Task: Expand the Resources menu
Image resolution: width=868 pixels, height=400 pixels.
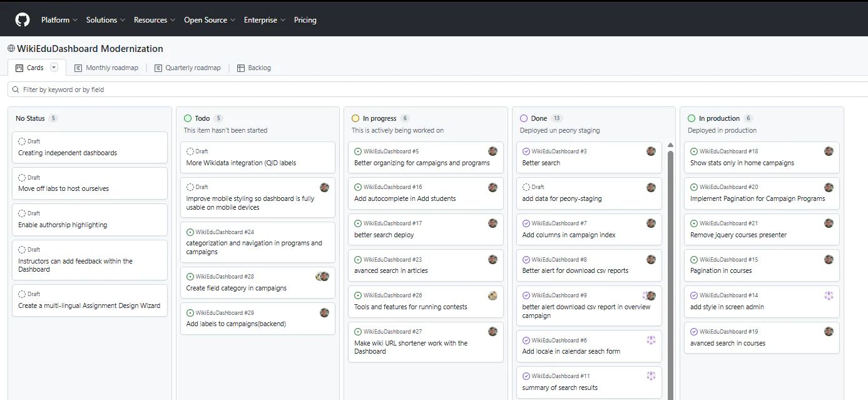Action: pyautogui.click(x=155, y=20)
